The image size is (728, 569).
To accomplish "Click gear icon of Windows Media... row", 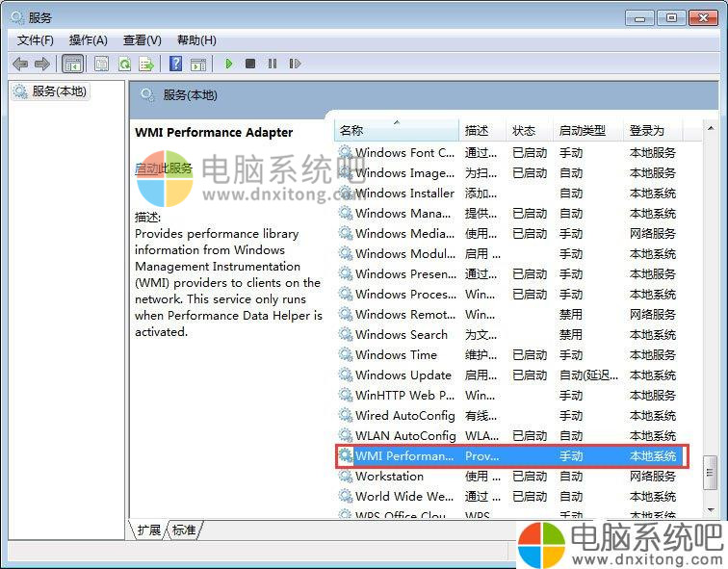I will [346, 233].
